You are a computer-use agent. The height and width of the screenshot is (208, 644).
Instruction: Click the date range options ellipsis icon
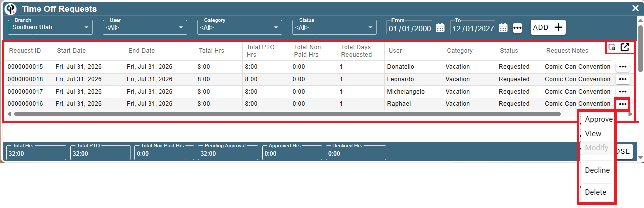517,28
